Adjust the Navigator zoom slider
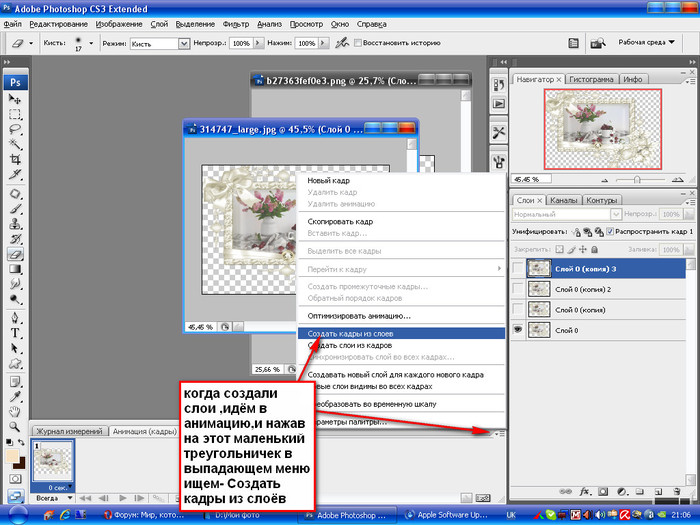This screenshot has width=700, height=525. (x=637, y=179)
